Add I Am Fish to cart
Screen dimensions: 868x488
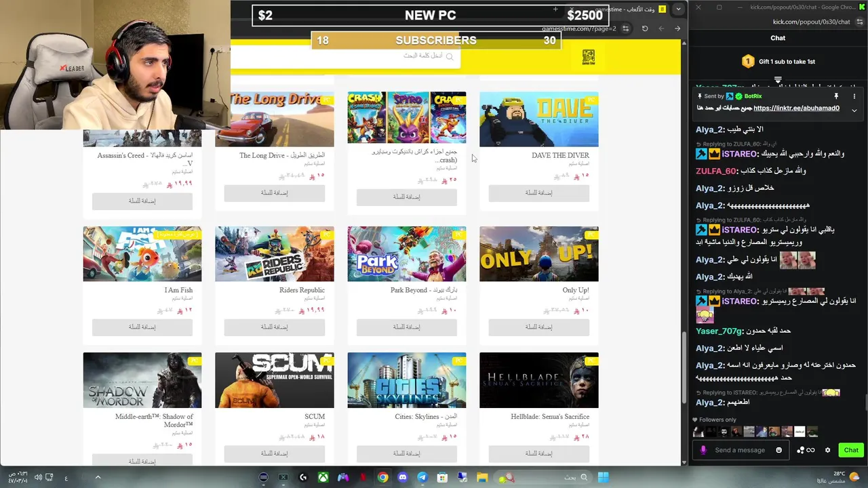coord(142,327)
